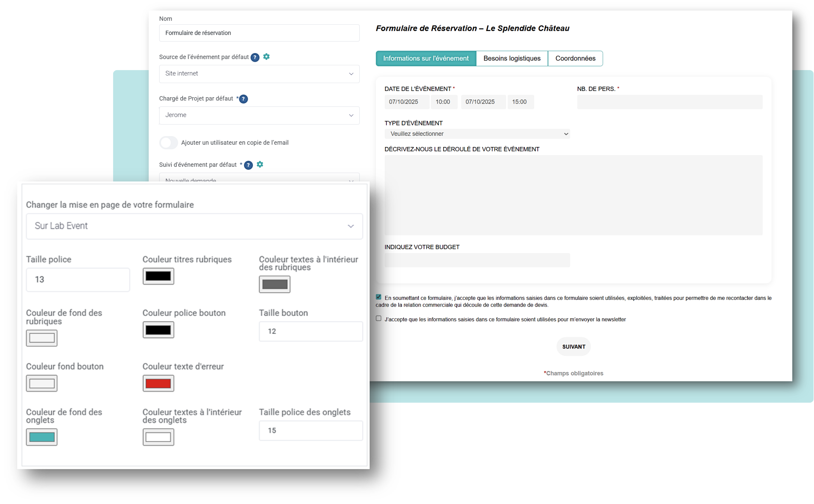This screenshot has width=814, height=504.
Task: Select Informations sur l'événement tab
Action: coord(426,59)
